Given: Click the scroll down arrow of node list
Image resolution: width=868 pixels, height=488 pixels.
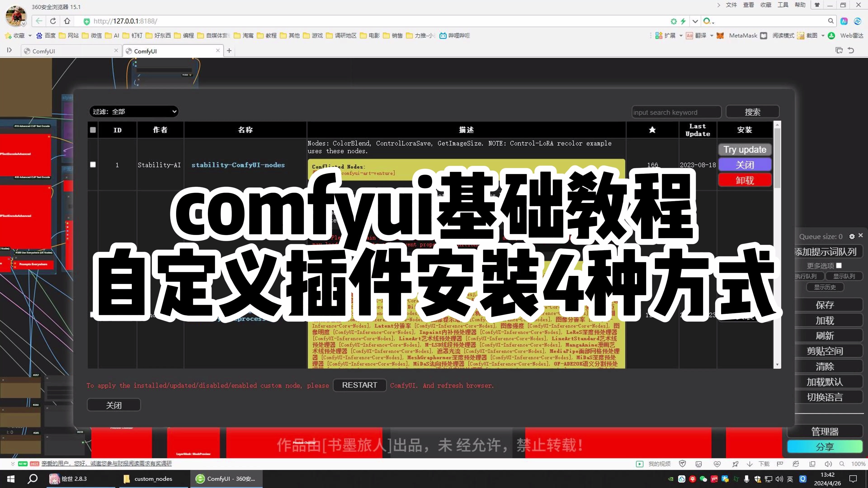Looking at the screenshot, I should tap(777, 365).
